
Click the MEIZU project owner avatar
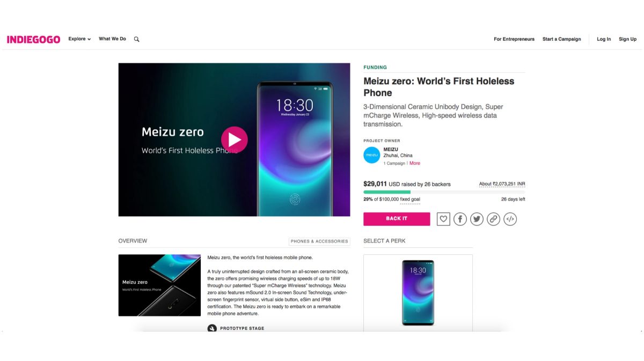[x=372, y=155]
